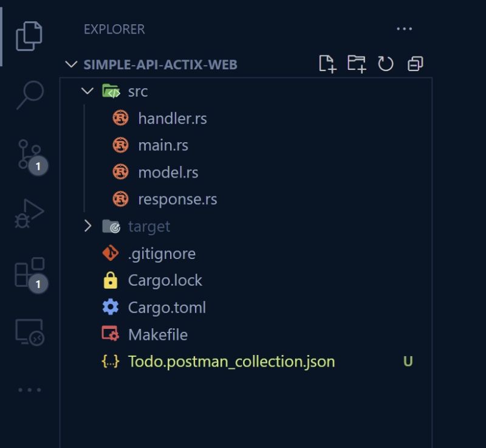This screenshot has height=448, width=486.
Task: Refresh the Explorer with the refresh icon
Action: pyautogui.click(x=386, y=63)
